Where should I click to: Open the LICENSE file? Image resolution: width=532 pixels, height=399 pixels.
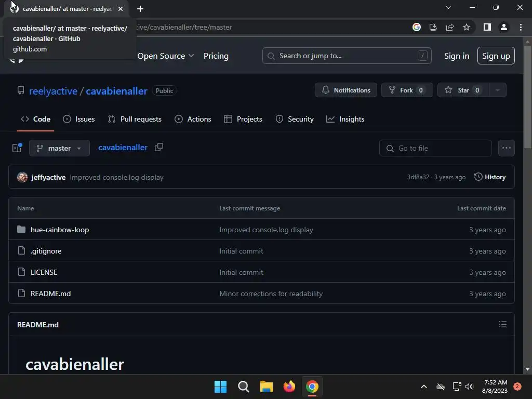[44, 272]
